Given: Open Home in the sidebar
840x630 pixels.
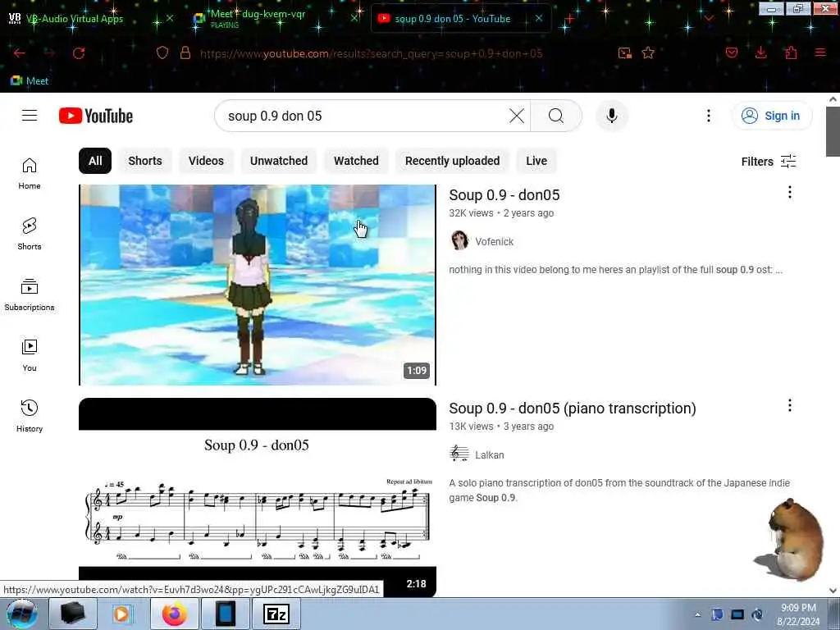Looking at the screenshot, I should pos(30,174).
